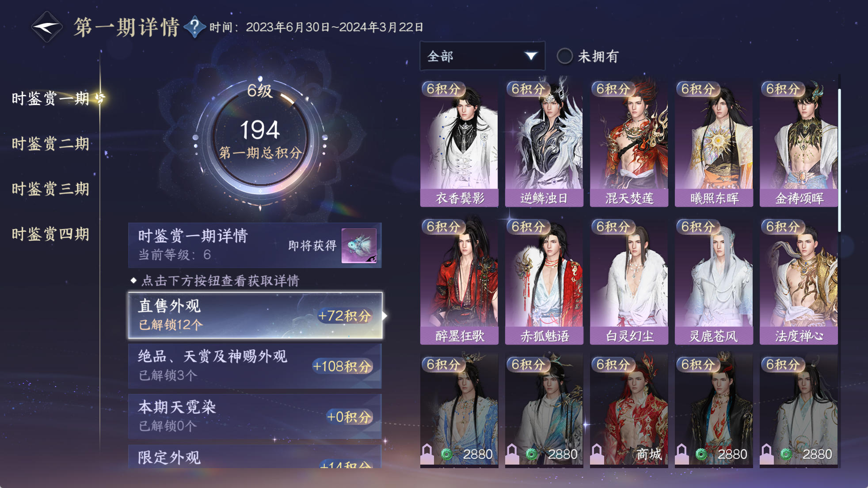Screen dimensions: 868x488
Task: Open 绝品、天赏及神赐外观 points entry
Action: 255,366
